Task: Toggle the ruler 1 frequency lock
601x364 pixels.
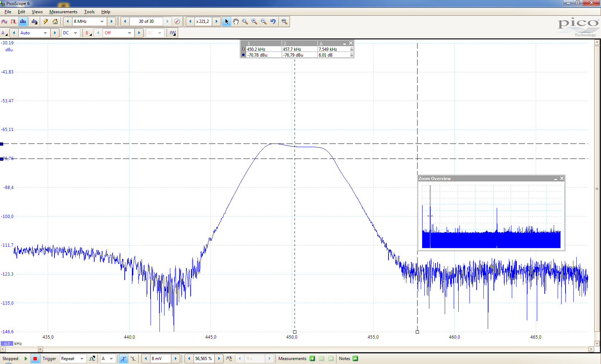Action: tap(352, 49)
